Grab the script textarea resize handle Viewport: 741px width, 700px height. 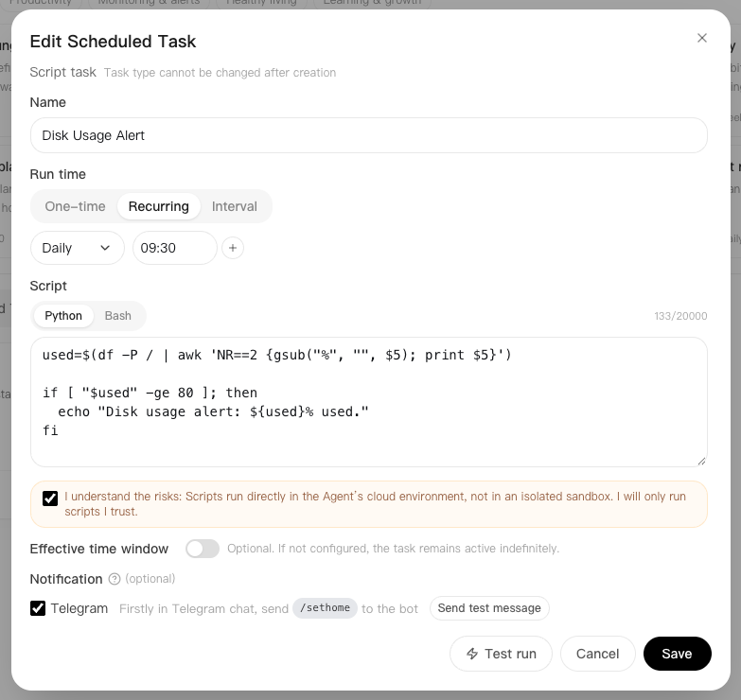701,461
